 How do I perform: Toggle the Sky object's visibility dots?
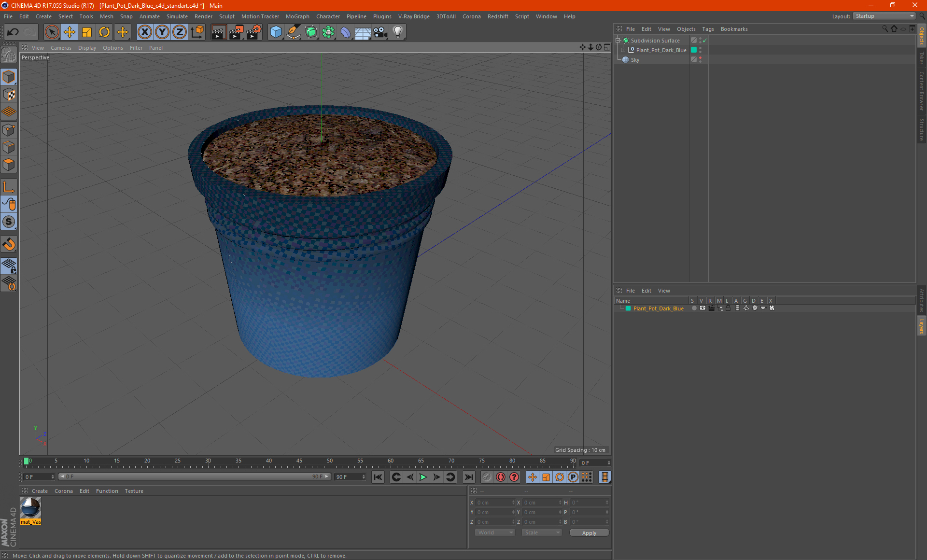(700, 60)
